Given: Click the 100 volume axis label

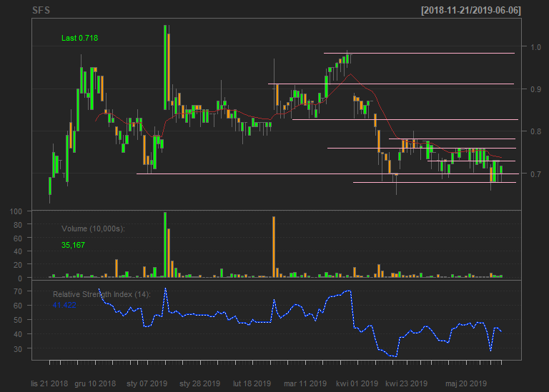Looking at the screenshot, I should click(16, 211).
